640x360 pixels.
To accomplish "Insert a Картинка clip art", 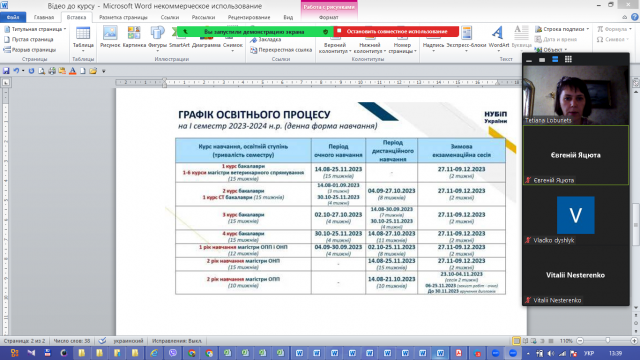I will click(134, 37).
